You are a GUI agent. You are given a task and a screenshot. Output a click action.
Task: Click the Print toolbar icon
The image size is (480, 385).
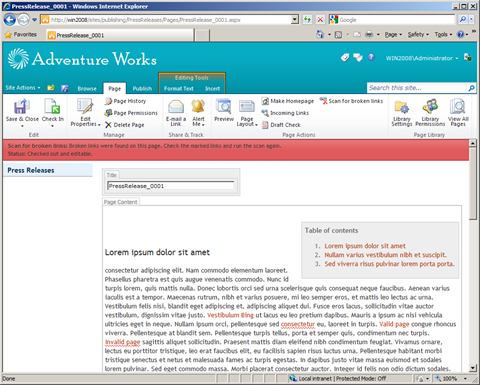pos(369,34)
